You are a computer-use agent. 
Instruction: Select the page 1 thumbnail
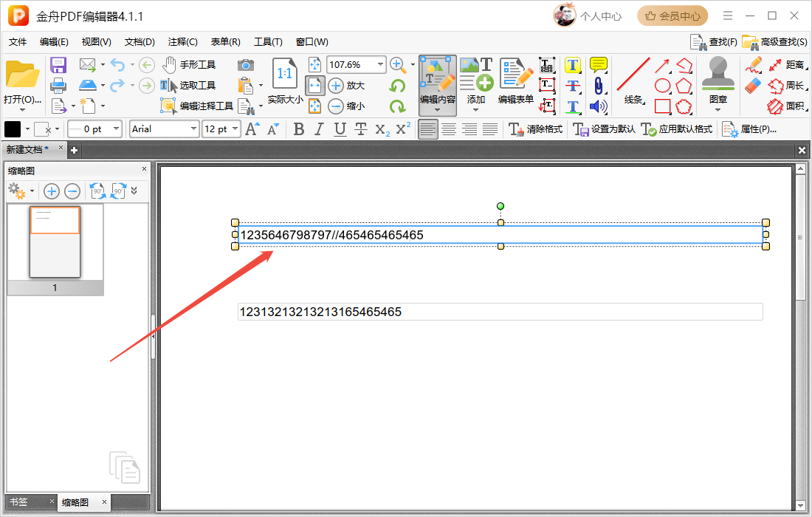55,242
